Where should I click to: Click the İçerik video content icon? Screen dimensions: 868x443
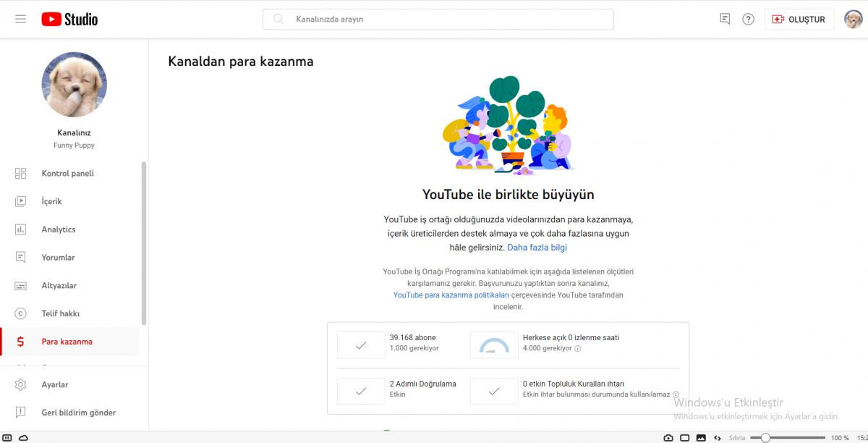20,201
